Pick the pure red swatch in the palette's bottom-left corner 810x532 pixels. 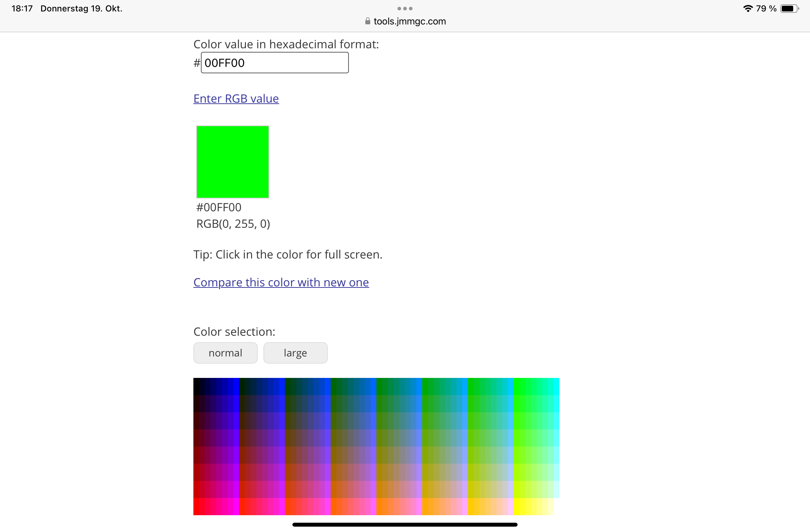pos(196,507)
